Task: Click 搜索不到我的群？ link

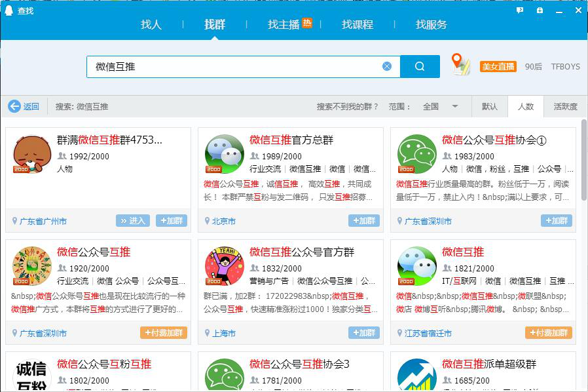Action: [x=347, y=107]
